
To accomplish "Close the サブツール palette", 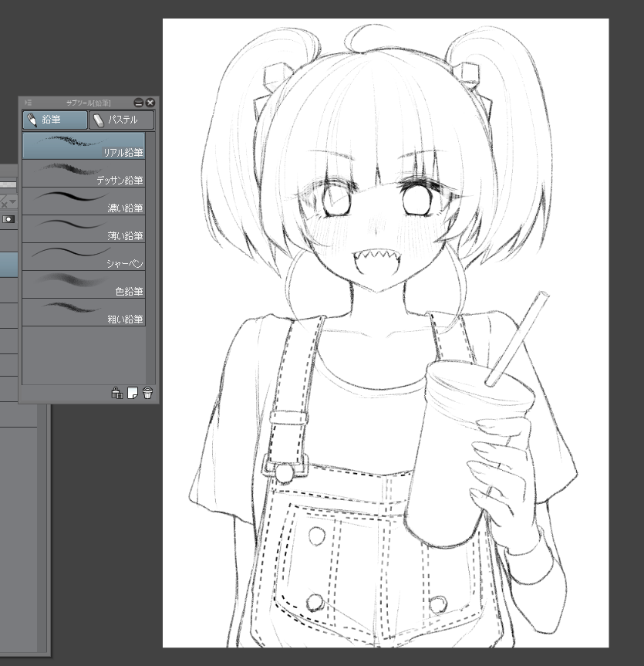I will [x=150, y=103].
